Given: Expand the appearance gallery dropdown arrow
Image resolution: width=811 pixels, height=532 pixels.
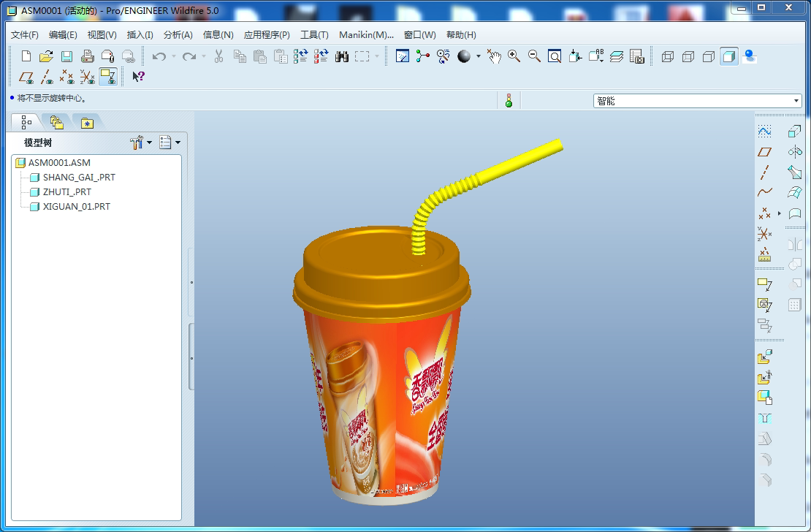Looking at the screenshot, I should pyautogui.click(x=479, y=56).
